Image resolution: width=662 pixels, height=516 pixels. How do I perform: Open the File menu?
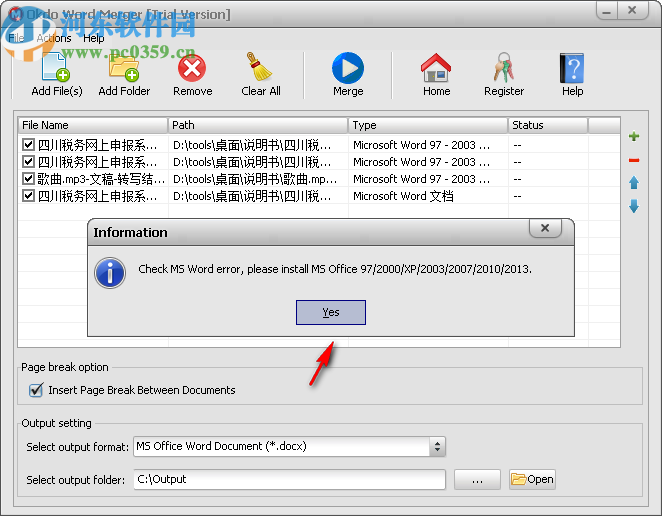pyautogui.click(x=16, y=38)
